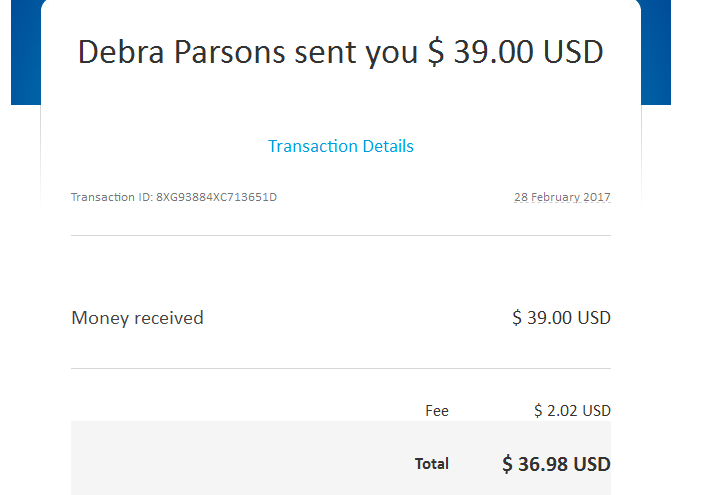Click the bold Total label
The height and width of the screenshot is (495, 711).
[432, 464]
